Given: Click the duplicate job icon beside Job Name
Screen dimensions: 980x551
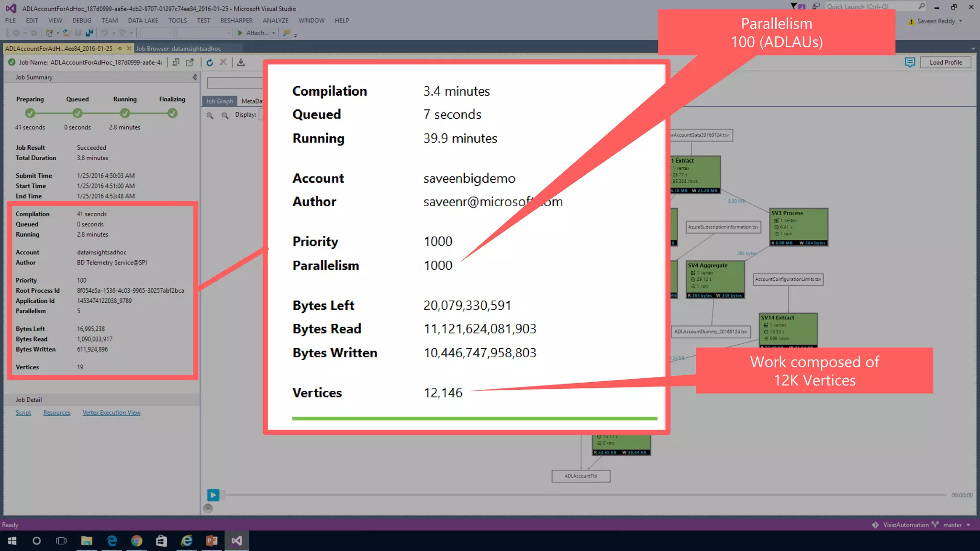Looking at the screenshot, I should 176,62.
